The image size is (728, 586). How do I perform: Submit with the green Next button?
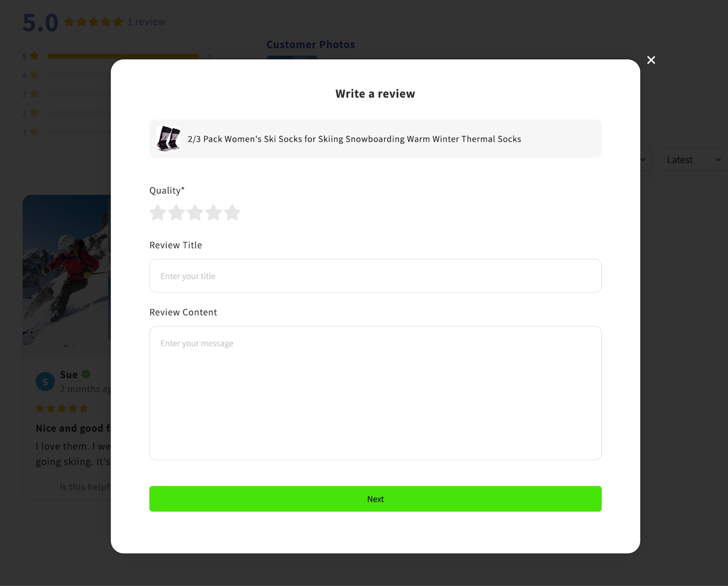pos(375,499)
